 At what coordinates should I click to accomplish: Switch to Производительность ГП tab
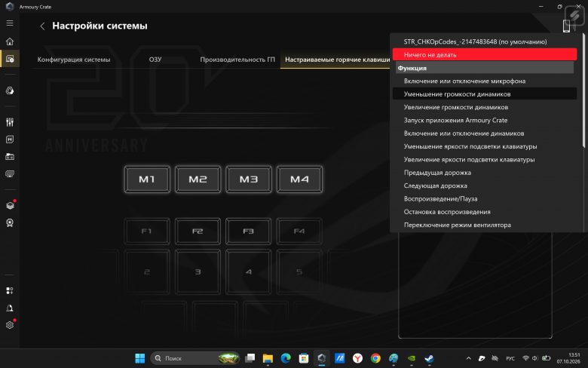point(237,60)
